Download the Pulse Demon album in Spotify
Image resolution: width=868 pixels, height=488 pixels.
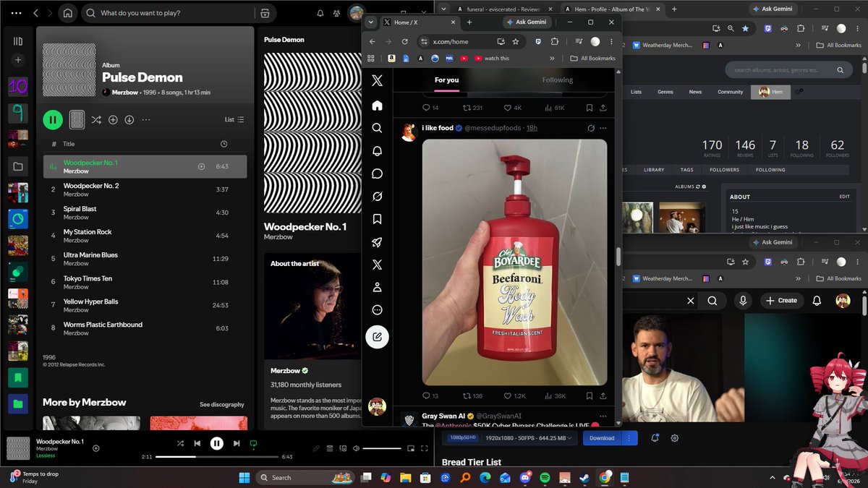[x=129, y=119]
